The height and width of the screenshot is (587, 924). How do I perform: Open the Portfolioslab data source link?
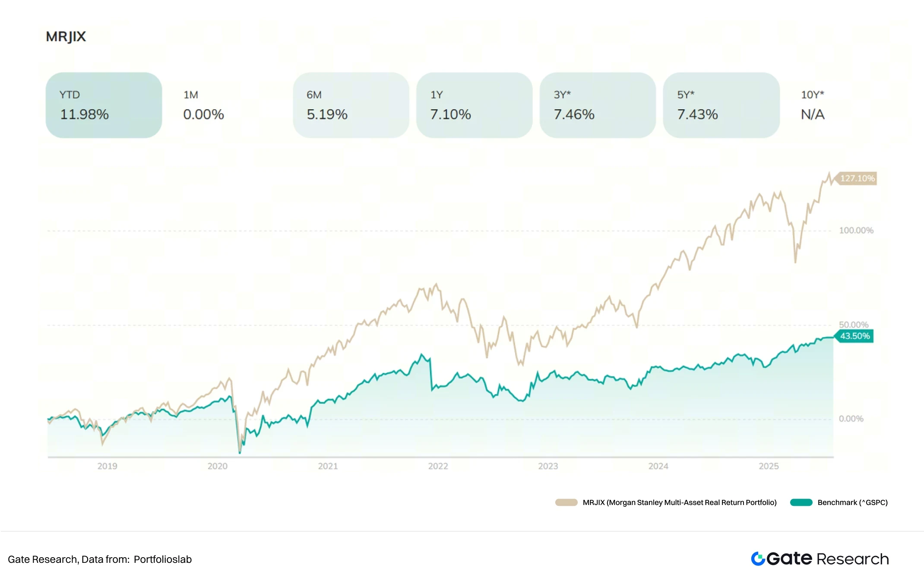click(x=162, y=559)
